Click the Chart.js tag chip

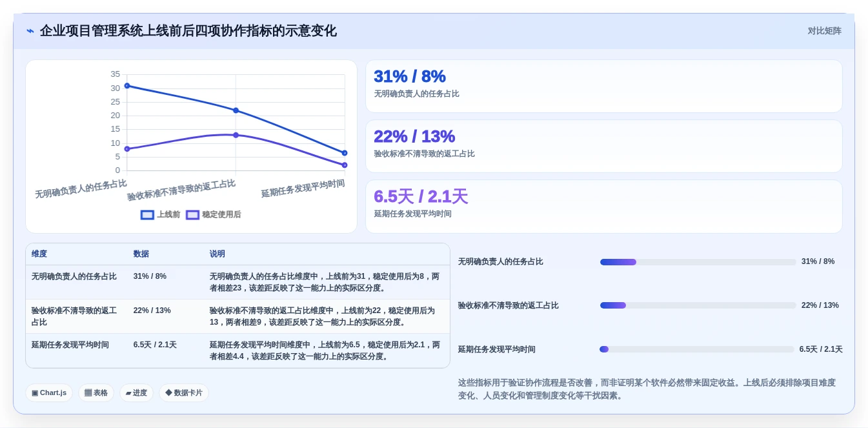point(49,392)
